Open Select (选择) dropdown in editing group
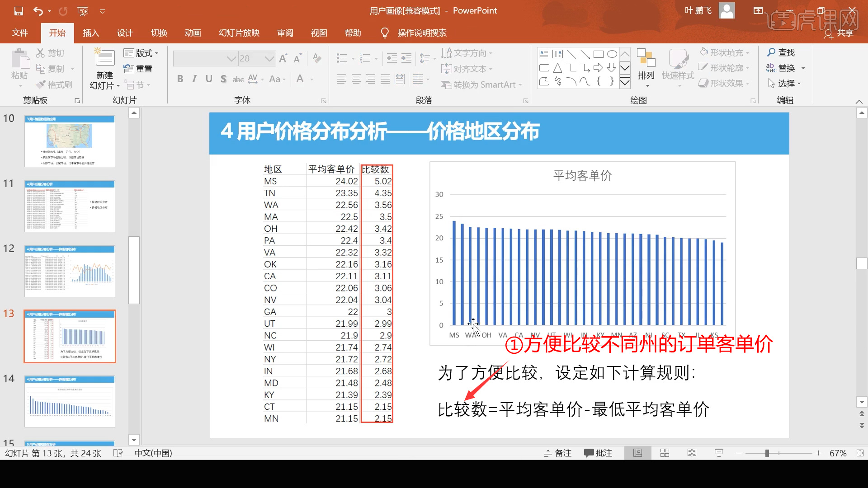 point(784,84)
